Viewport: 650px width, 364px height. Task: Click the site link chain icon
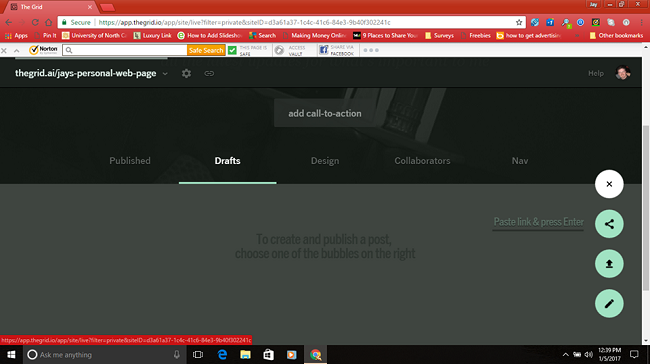coord(209,73)
